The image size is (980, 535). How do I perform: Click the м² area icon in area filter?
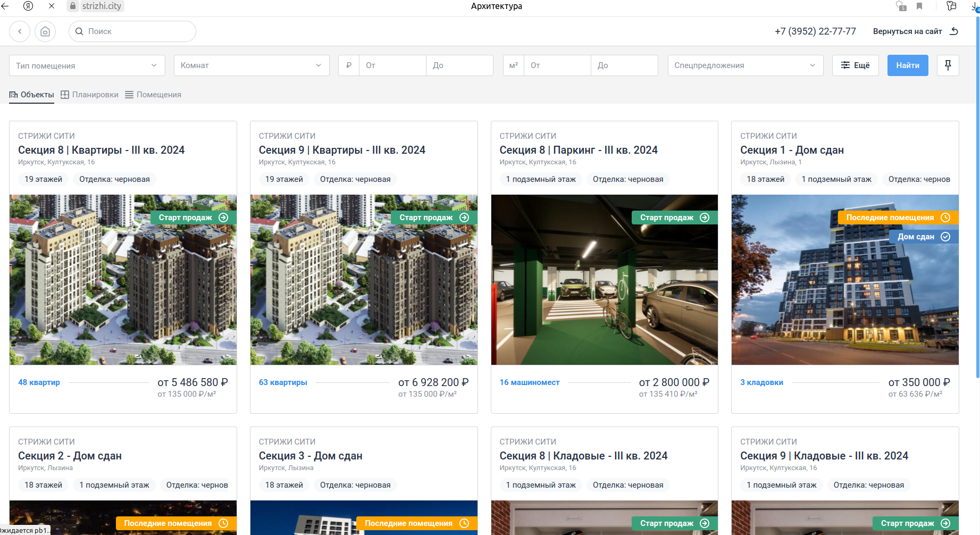(x=514, y=65)
